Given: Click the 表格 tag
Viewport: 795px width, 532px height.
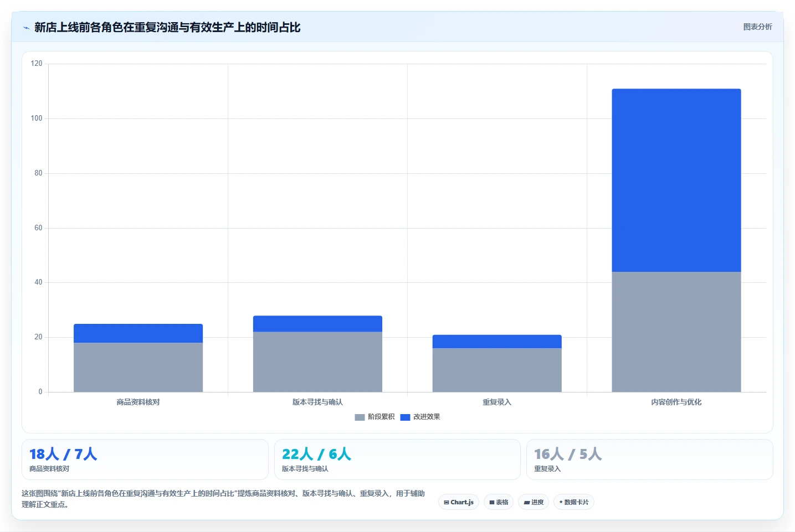Looking at the screenshot, I should pos(499,502).
